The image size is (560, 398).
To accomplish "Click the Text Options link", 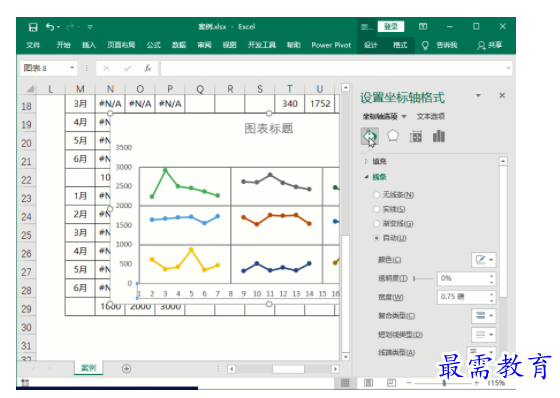I will click(430, 116).
